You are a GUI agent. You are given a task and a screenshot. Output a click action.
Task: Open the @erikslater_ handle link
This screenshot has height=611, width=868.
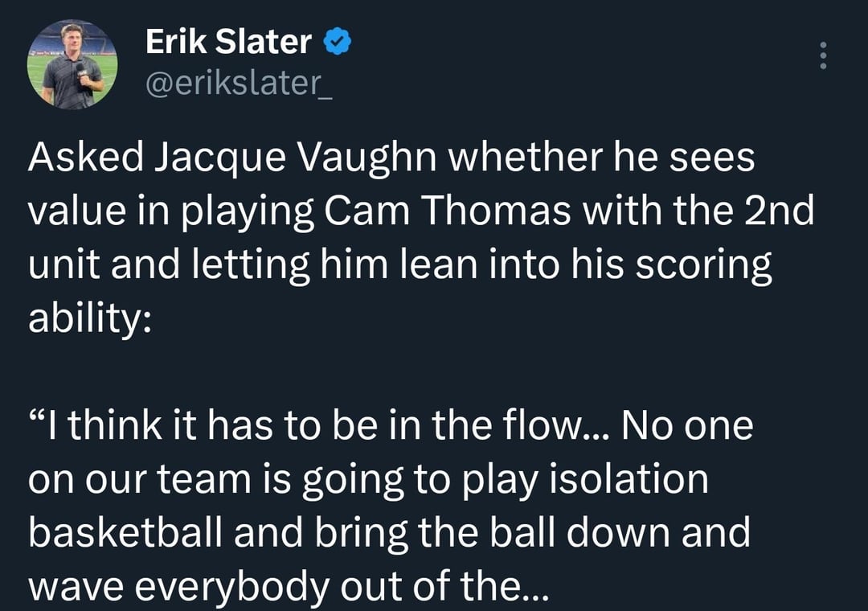pos(240,81)
